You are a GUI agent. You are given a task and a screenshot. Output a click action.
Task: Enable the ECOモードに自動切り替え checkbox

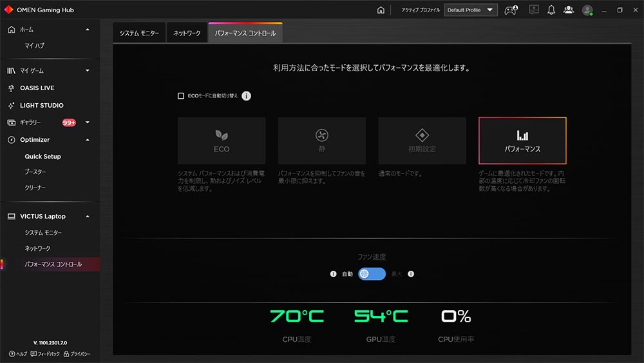click(x=181, y=96)
